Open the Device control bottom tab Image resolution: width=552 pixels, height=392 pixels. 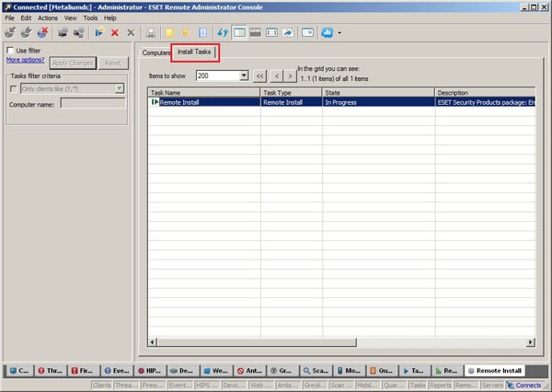tap(183, 371)
